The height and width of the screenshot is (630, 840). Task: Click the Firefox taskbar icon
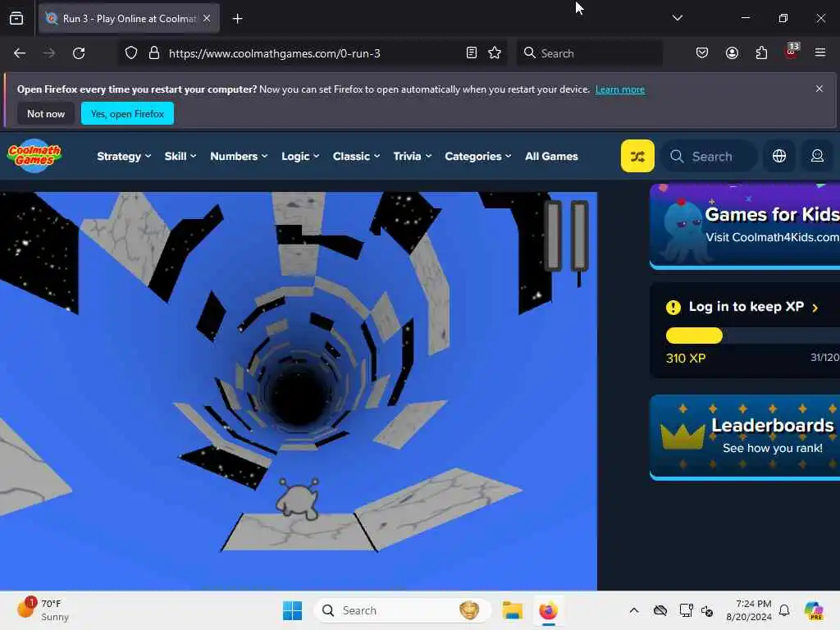tap(548, 610)
